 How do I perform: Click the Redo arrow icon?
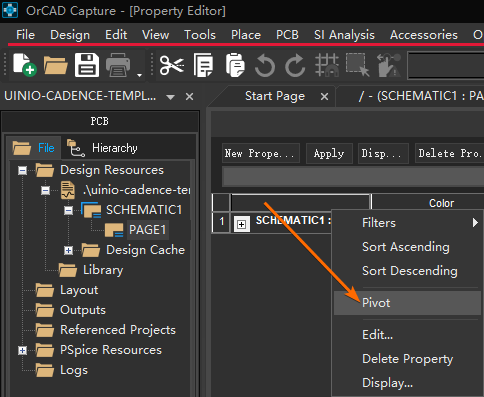295,65
